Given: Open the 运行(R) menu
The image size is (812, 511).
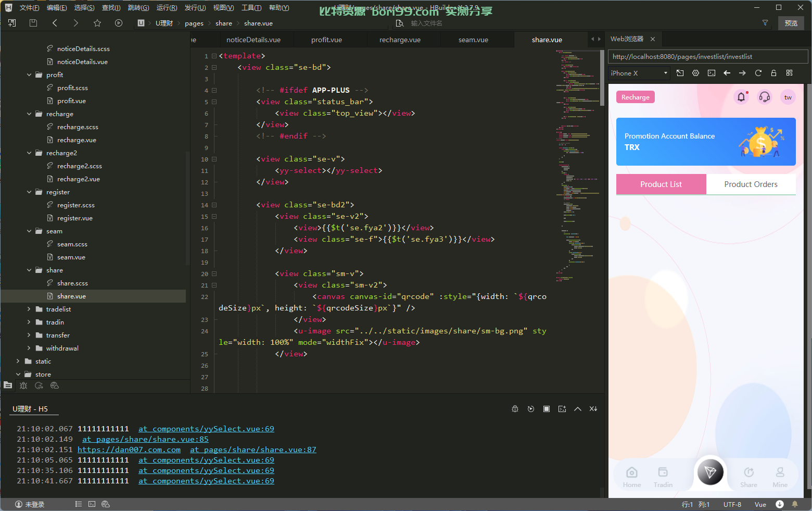Looking at the screenshot, I should pos(167,8).
